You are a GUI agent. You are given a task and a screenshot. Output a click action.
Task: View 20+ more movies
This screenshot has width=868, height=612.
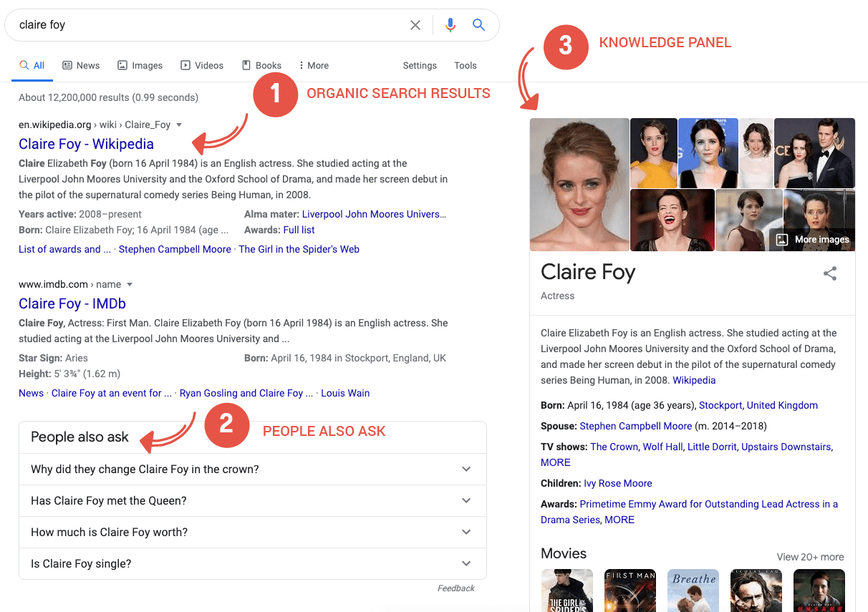point(810,557)
